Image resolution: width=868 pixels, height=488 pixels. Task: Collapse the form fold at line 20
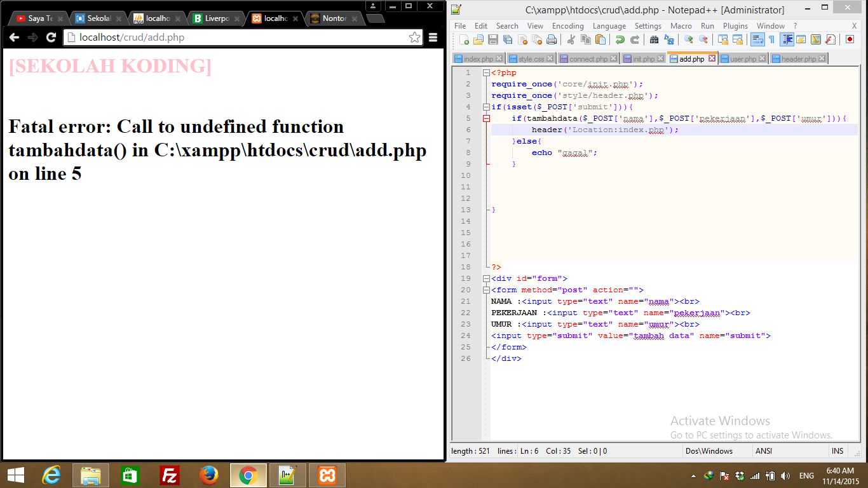[x=486, y=290]
